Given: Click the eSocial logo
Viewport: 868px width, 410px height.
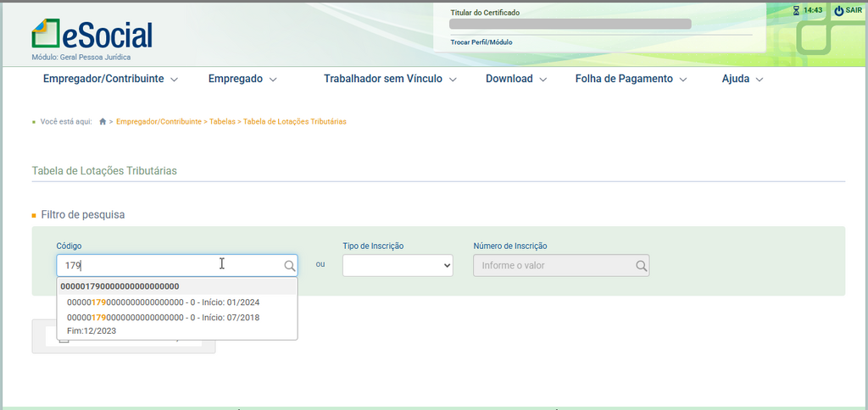Looking at the screenshot, I should (92, 34).
